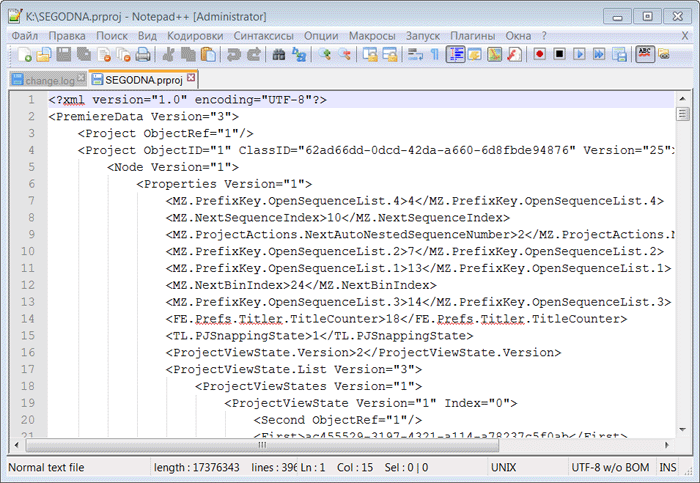Open the Окна menu
700x483 pixels.
[x=518, y=36]
